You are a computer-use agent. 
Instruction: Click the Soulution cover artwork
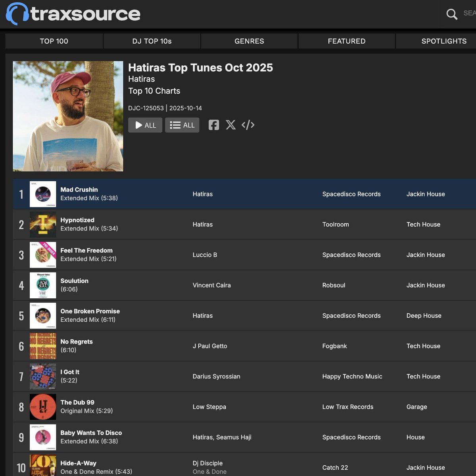pyautogui.click(x=43, y=285)
